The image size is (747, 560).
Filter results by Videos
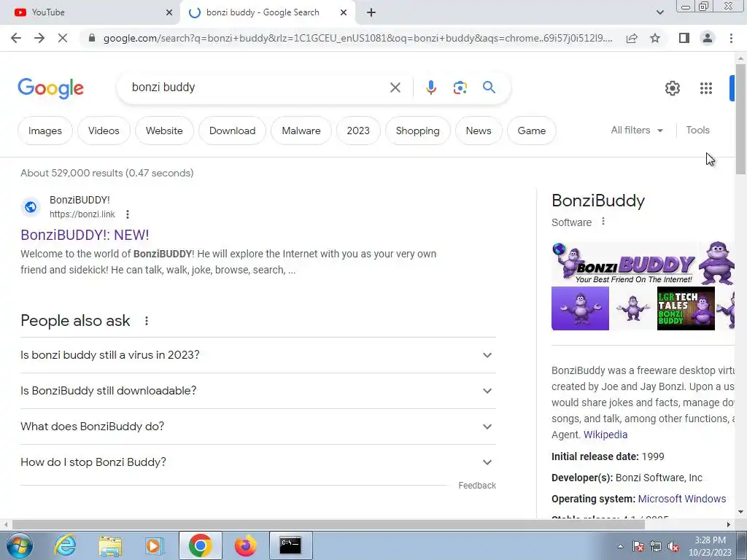(104, 131)
